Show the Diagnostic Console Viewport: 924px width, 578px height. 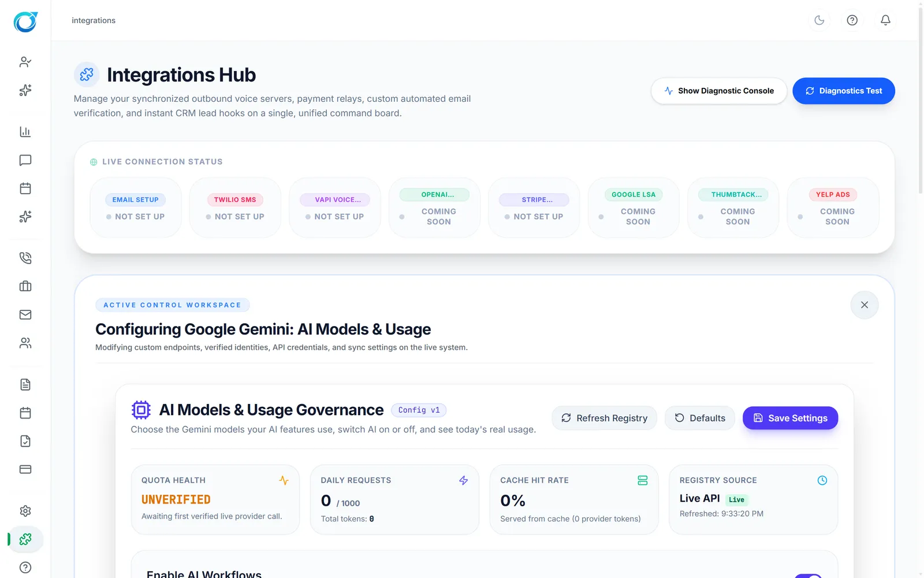pyautogui.click(x=719, y=91)
